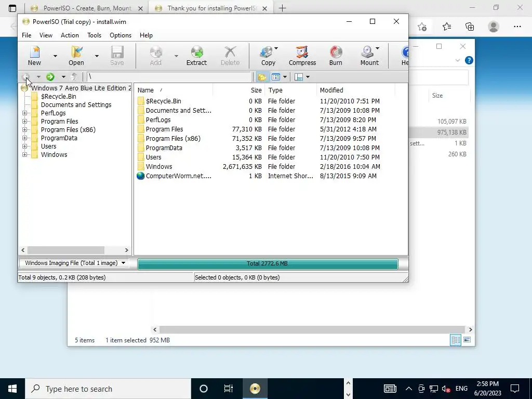Open Task View on the taskbar
This screenshot has width=532, height=399.
[229, 389]
